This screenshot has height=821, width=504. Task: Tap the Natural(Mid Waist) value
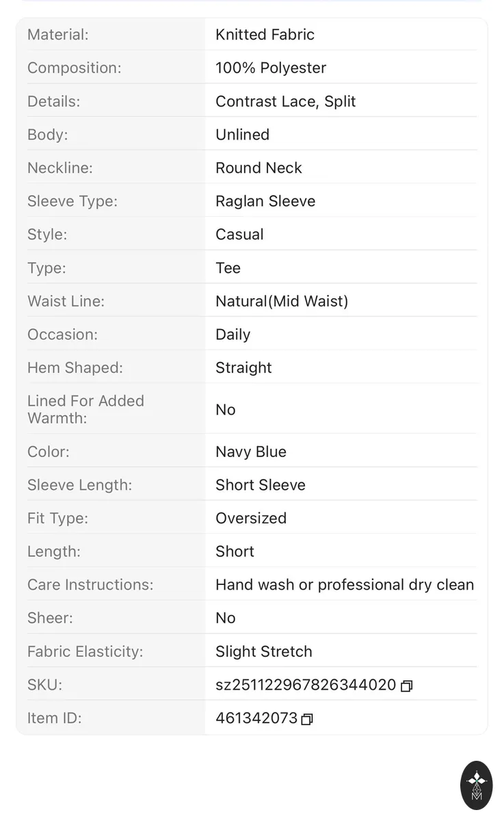282,301
